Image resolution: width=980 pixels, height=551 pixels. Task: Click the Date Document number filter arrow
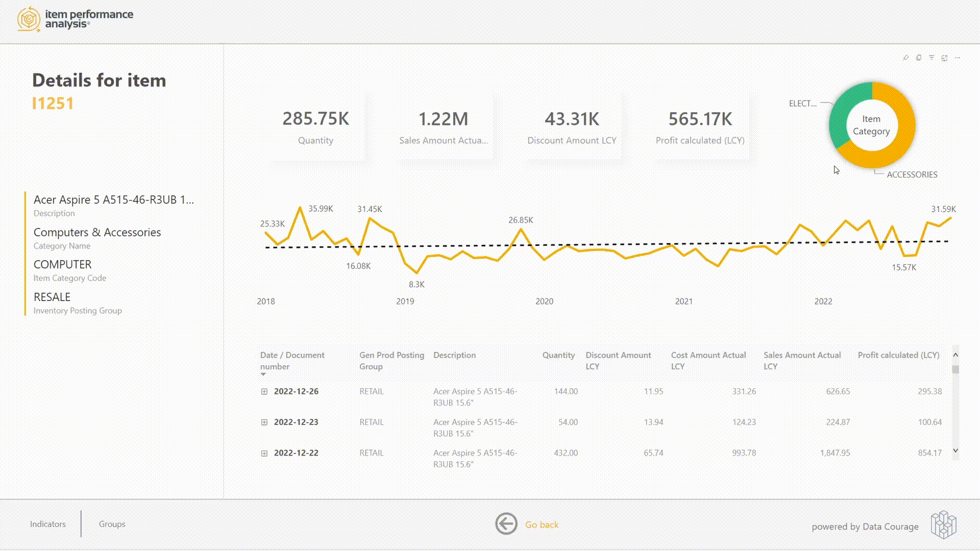pyautogui.click(x=263, y=375)
